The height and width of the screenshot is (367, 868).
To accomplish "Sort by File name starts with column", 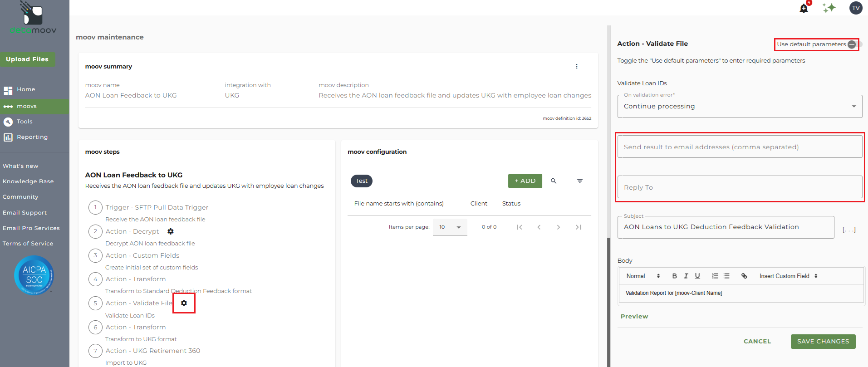I will 399,204.
